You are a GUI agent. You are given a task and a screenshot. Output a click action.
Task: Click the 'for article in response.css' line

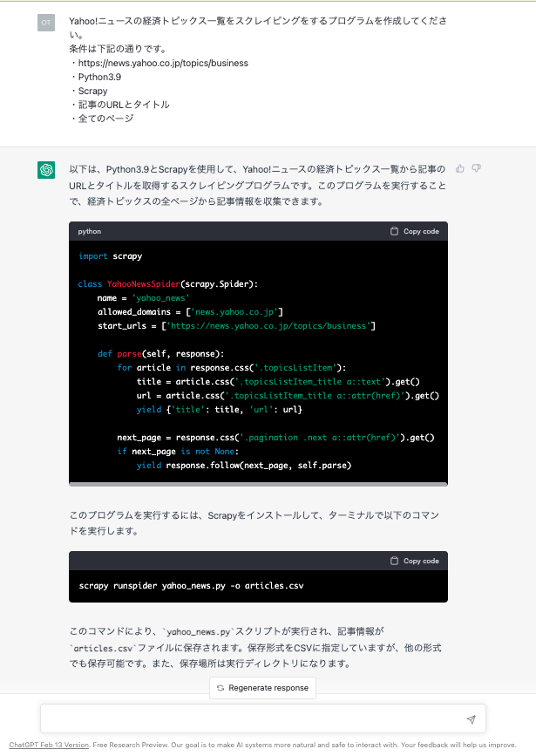tap(232, 368)
